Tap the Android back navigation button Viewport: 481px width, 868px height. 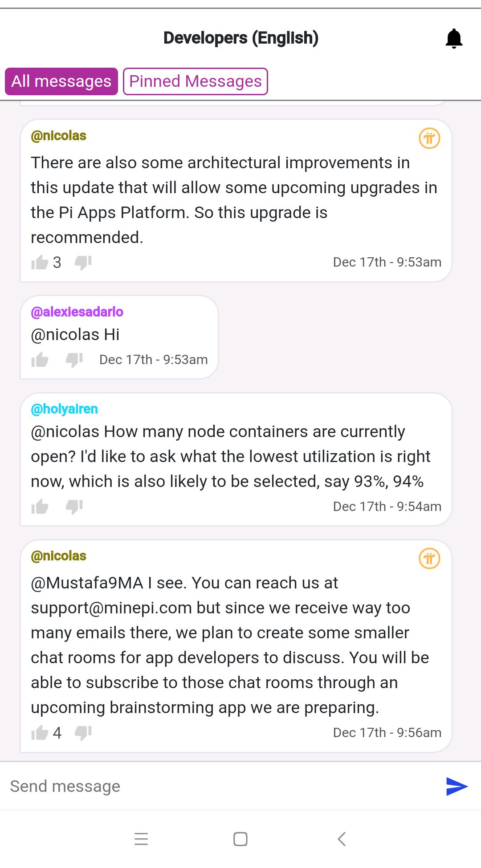tap(342, 839)
